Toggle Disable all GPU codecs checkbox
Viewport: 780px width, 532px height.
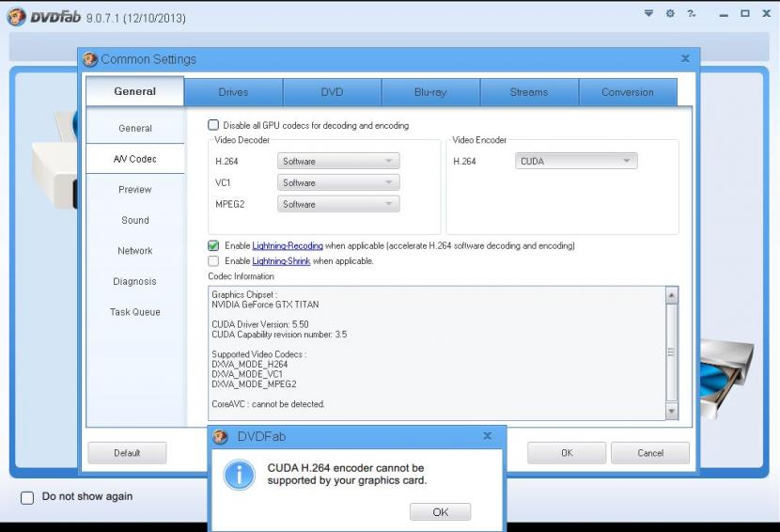click(213, 125)
